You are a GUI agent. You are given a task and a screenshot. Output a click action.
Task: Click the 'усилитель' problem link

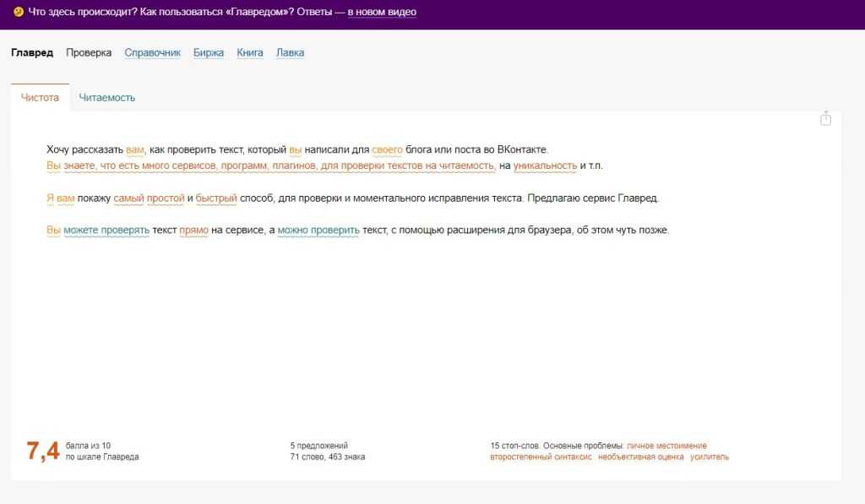tap(709, 457)
